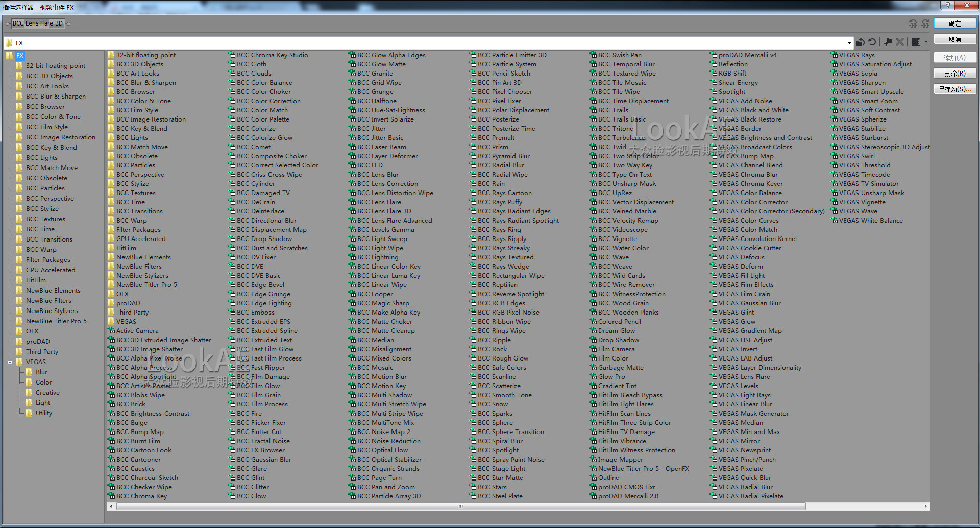Select BCC Pan and Zoom plug-in
The width and height of the screenshot is (980, 528).
coord(386,487)
